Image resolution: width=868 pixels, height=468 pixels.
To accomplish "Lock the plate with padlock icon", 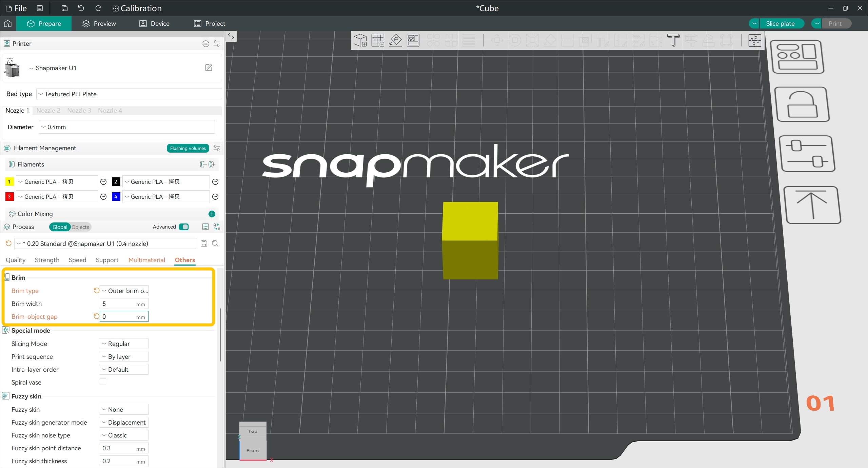I will [x=802, y=105].
